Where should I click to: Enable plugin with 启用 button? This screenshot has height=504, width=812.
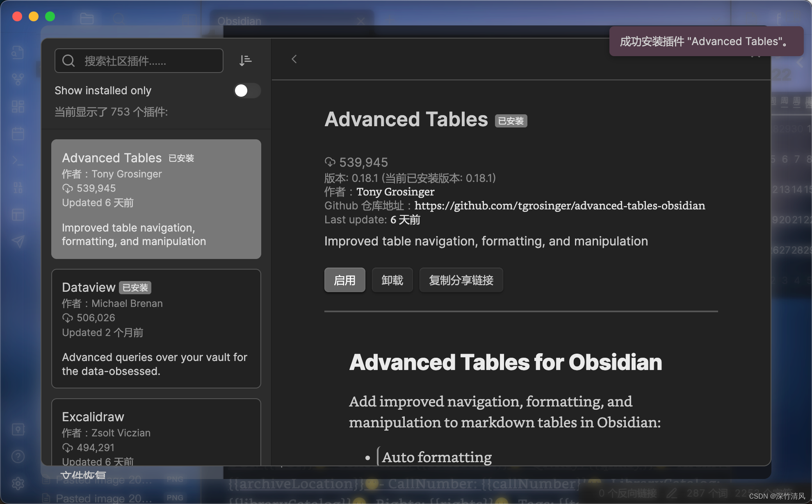[344, 280]
